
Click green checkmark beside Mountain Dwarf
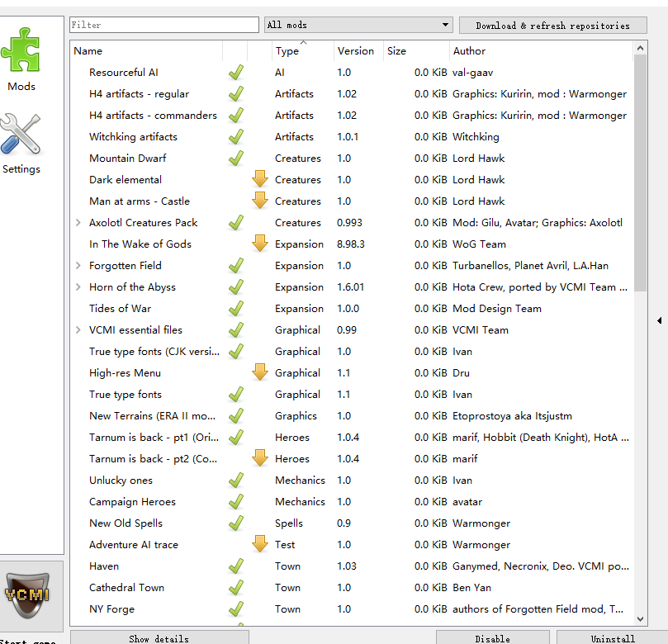click(236, 158)
